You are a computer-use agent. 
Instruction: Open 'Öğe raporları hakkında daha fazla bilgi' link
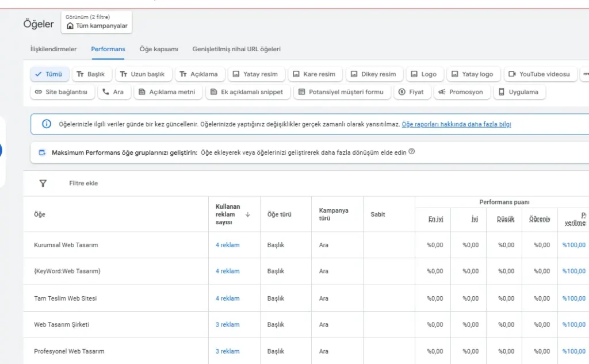coord(456,124)
